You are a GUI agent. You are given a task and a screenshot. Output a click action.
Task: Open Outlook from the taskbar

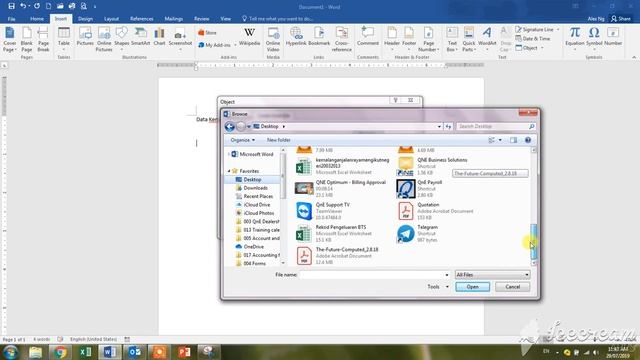[x=134, y=352]
